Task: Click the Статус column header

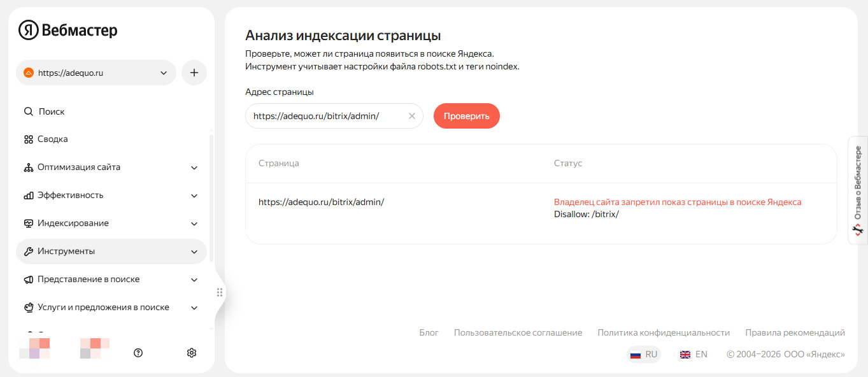Action: 568,163
